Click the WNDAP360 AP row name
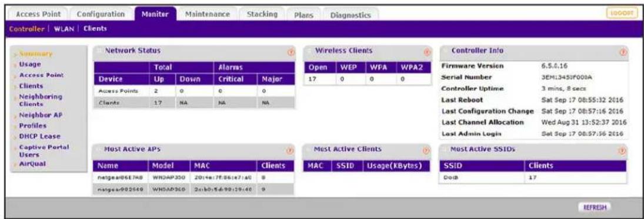 pyautogui.click(x=120, y=190)
